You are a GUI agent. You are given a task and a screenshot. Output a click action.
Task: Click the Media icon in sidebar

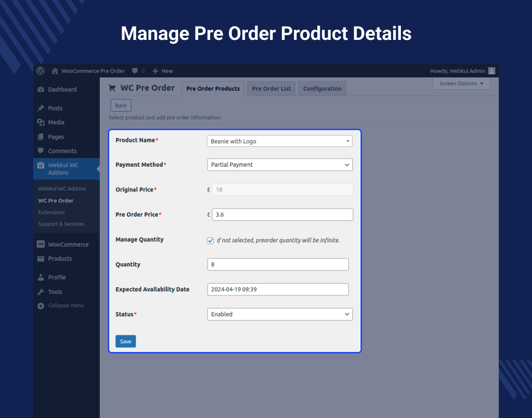coord(41,123)
